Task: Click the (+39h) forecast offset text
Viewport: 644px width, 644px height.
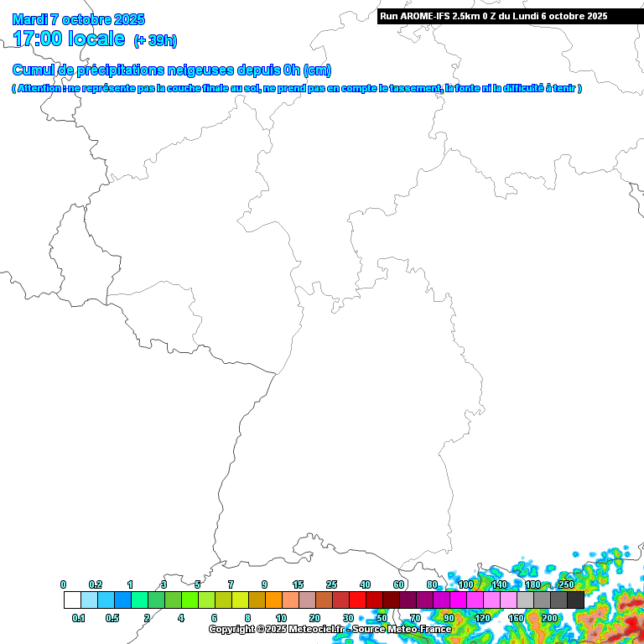Action: (x=155, y=40)
